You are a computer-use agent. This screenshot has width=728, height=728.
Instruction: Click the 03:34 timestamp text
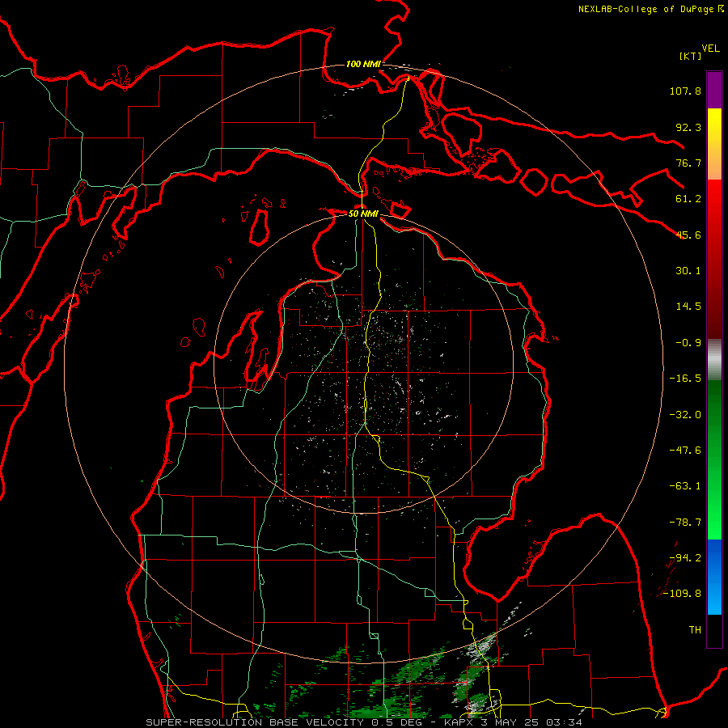click(x=564, y=722)
